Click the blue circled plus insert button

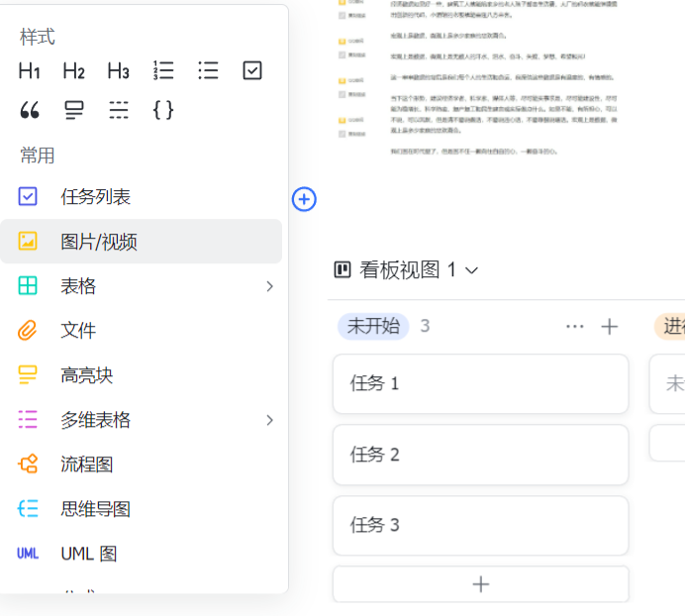pyautogui.click(x=304, y=199)
